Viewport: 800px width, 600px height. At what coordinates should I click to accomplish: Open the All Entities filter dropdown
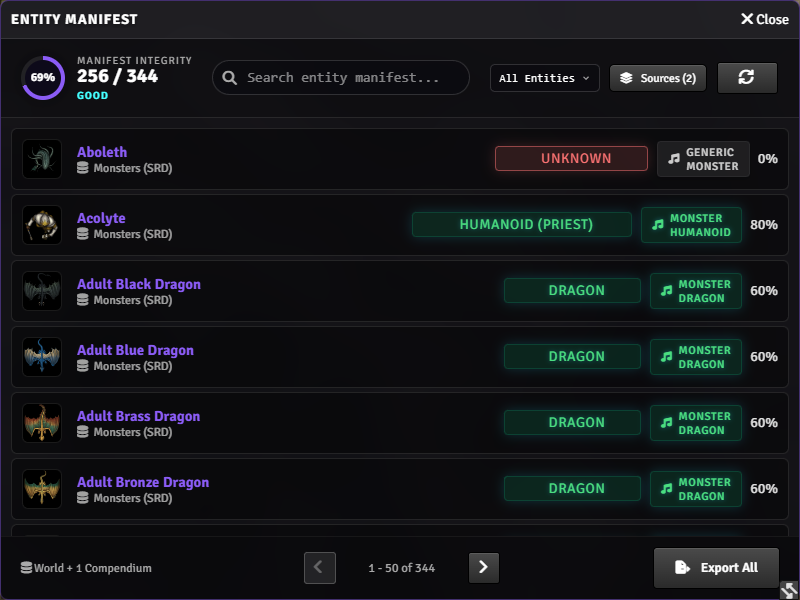(544, 78)
